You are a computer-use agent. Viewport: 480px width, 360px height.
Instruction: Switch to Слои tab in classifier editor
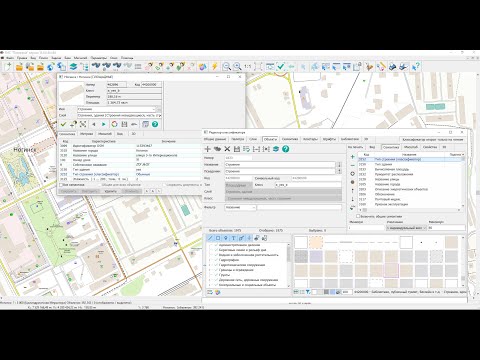(x=253, y=139)
